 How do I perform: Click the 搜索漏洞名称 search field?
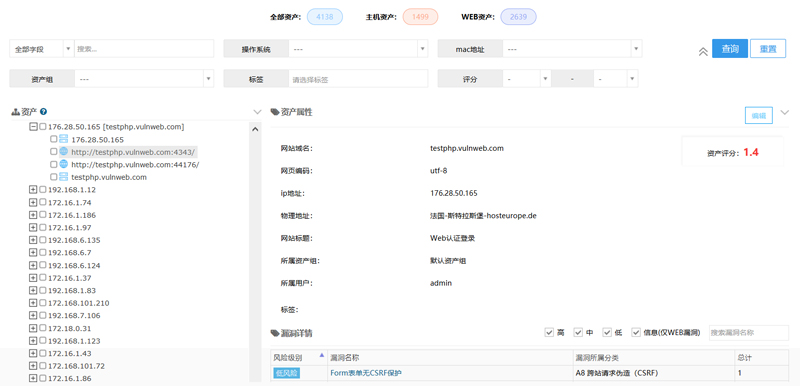pos(748,332)
